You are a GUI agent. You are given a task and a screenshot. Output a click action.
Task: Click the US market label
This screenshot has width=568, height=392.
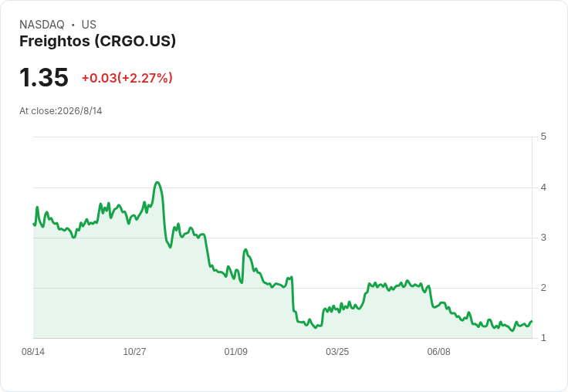pyautogui.click(x=89, y=24)
